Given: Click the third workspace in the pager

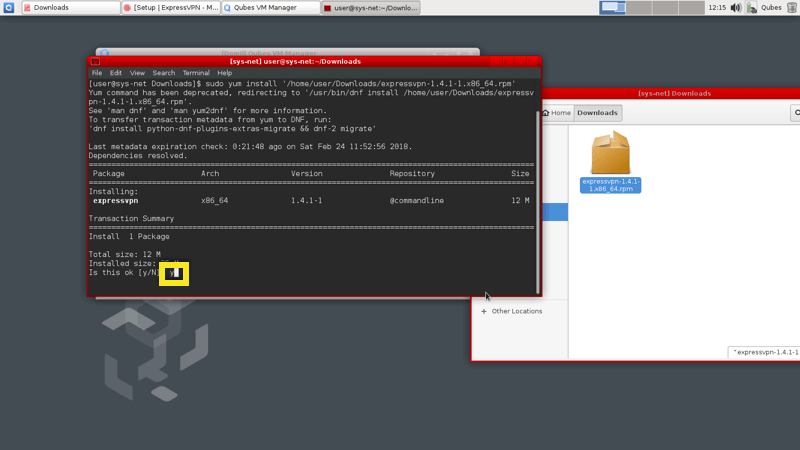Looking at the screenshot, I should [665, 8].
